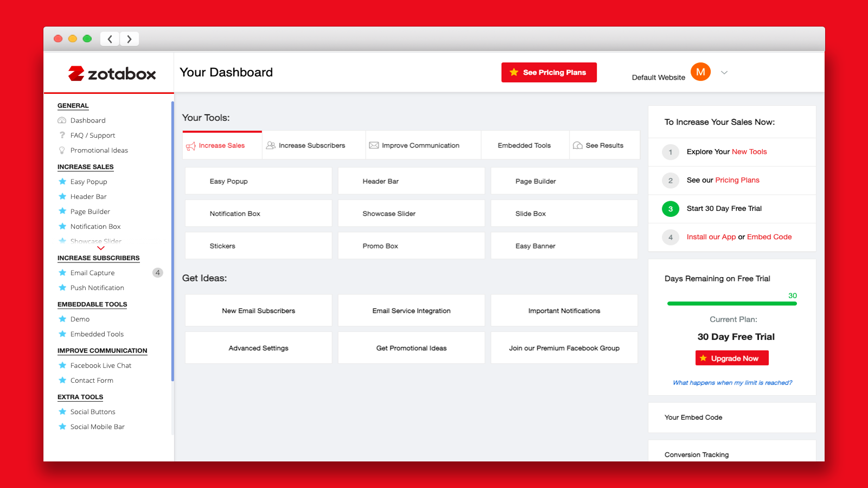Image resolution: width=868 pixels, height=488 pixels.
Task: Click the See Pricing Plans button
Action: (x=549, y=73)
